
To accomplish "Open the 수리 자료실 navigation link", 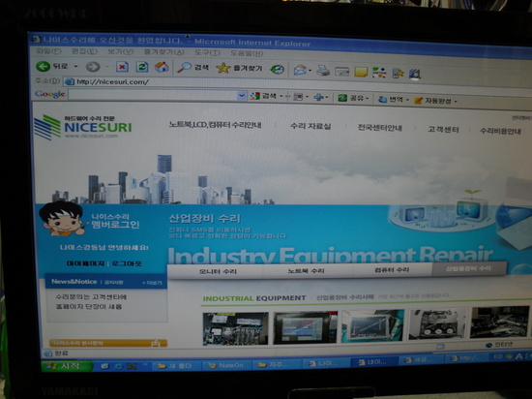I will (310, 126).
